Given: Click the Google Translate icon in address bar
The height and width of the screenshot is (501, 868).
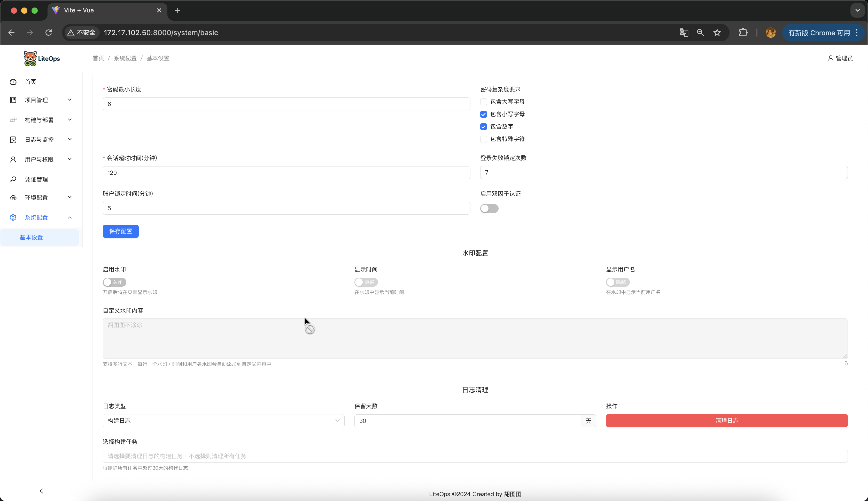Looking at the screenshot, I should pos(684,33).
